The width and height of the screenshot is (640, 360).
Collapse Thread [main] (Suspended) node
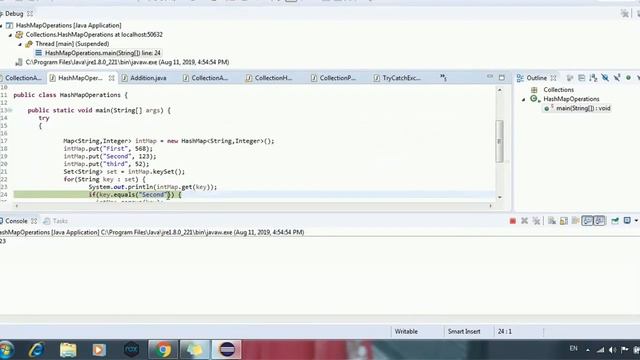click(x=20, y=44)
